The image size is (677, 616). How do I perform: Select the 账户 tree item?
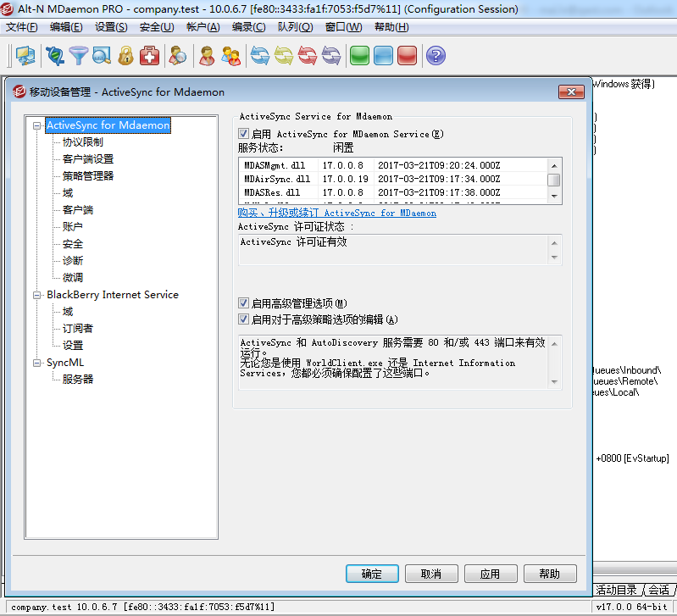click(x=73, y=226)
